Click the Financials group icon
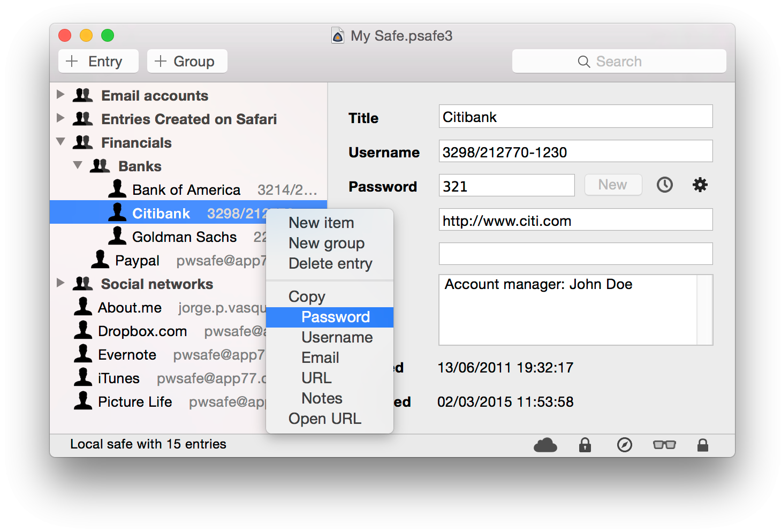 tap(83, 142)
